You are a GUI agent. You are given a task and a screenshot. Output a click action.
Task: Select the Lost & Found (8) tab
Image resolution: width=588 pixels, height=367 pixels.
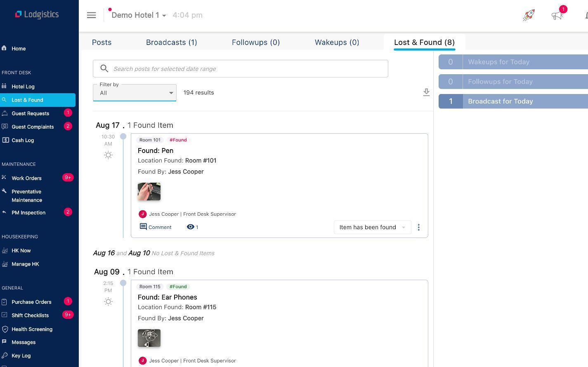pyautogui.click(x=424, y=42)
